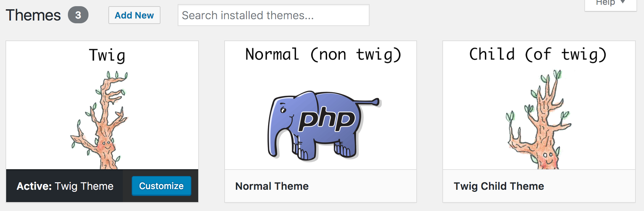Open the Normal (non twig) theme thumbnail

coord(321,105)
